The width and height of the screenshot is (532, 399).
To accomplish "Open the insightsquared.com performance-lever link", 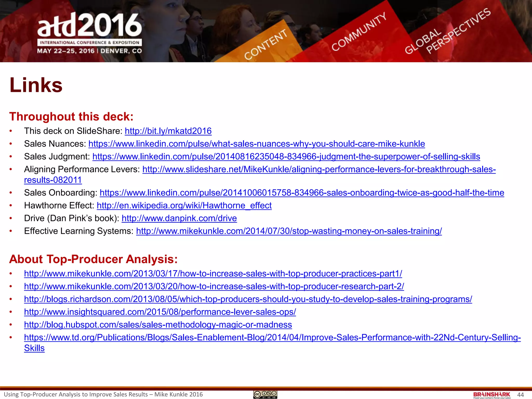I will click(x=160, y=312).
